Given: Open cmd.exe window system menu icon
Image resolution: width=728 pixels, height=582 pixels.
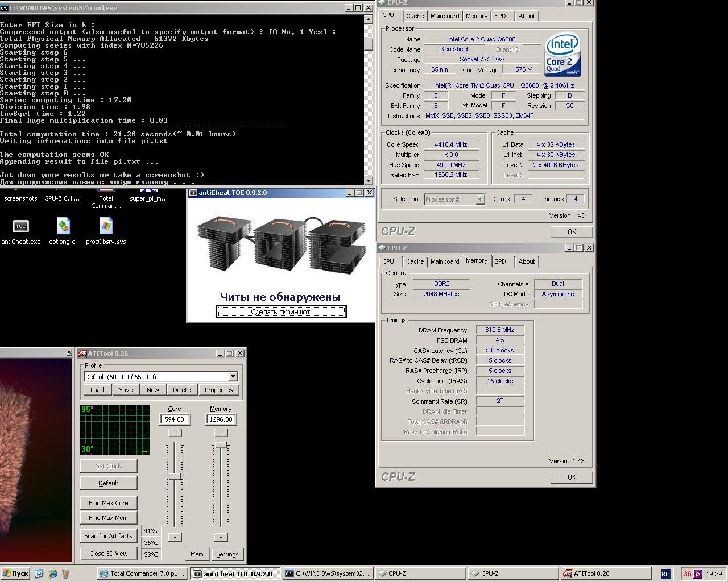Looking at the screenshot, I should click(x=5, y=8).
